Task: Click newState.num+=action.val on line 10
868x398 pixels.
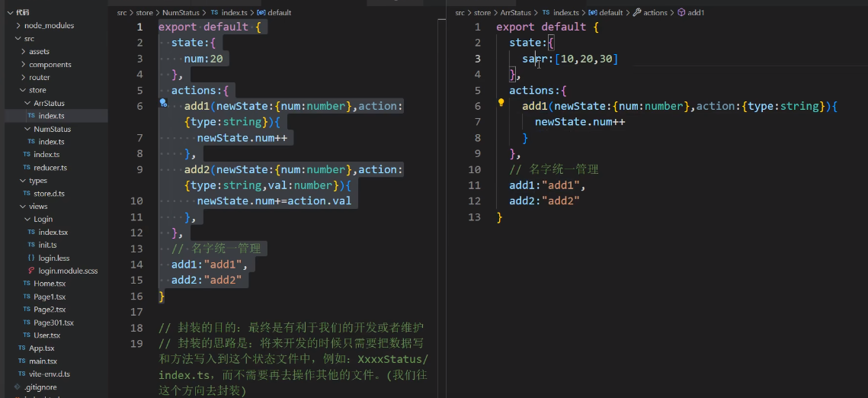Action: (274, 201)
